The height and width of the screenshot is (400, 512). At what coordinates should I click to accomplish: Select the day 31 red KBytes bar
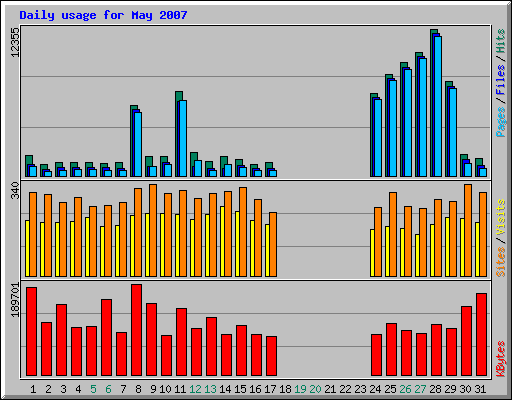pos(481,335)
